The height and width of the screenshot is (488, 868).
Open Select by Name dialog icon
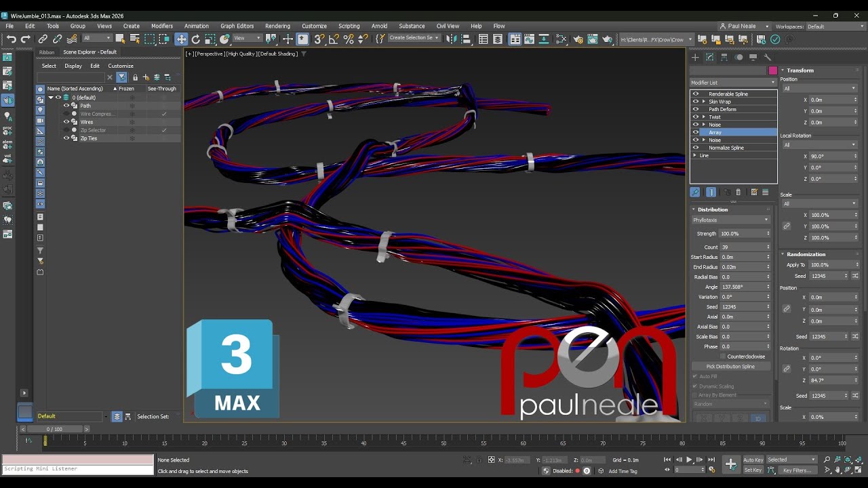[135, 39]
